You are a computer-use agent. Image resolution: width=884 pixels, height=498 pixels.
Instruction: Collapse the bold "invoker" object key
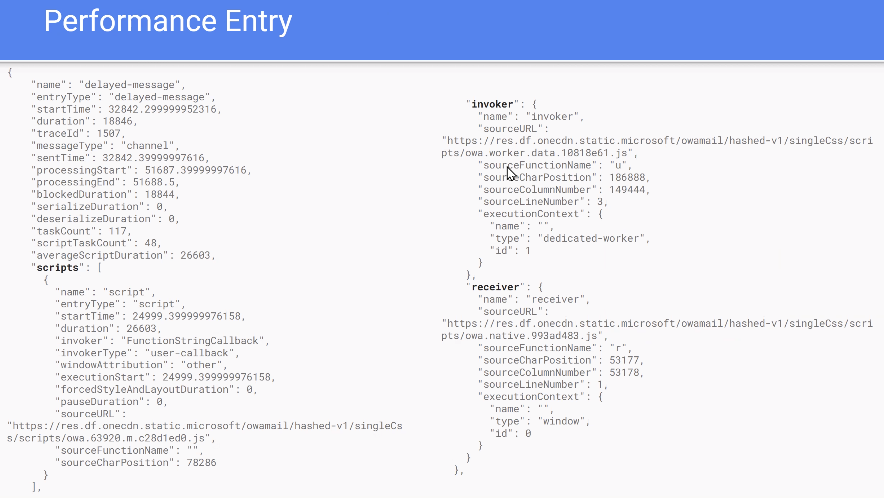[x=493, y=104]
